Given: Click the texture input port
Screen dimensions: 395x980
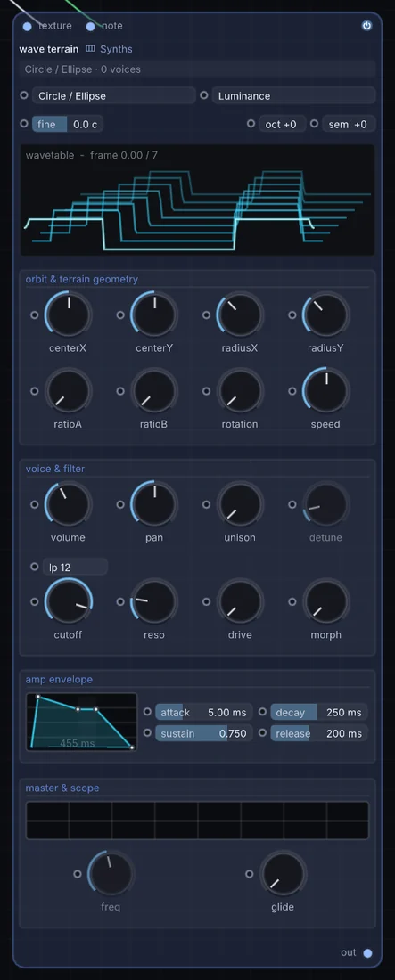Looking at the screenshot, I should point(27,26).
